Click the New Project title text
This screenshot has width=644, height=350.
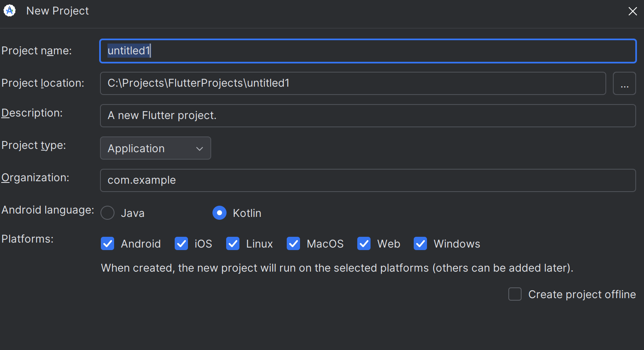57,11
